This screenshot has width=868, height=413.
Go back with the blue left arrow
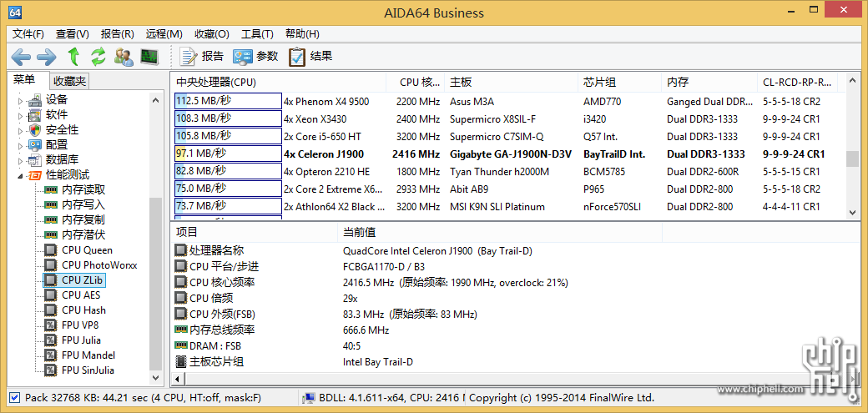tap(21, 56)
